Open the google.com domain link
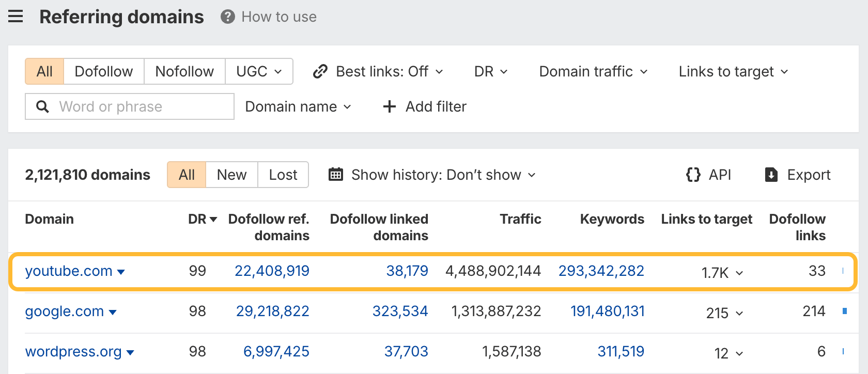Screen dimensions: 868x374 (x=64, y=311)
